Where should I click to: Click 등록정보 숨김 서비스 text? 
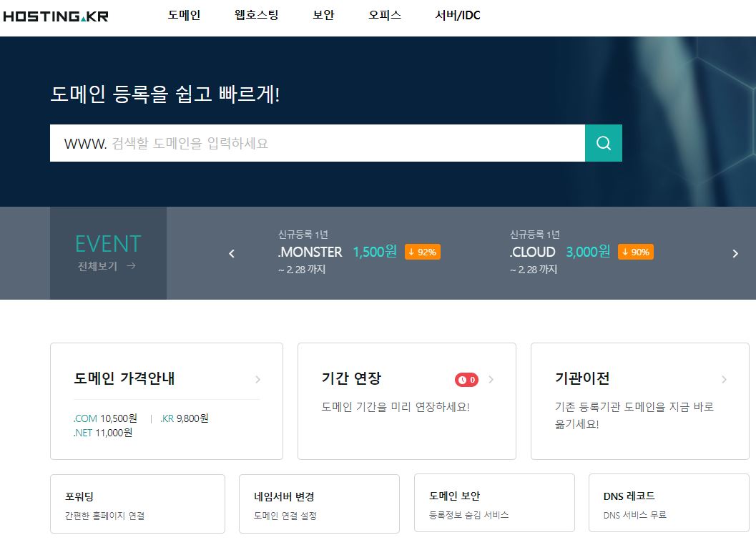(x=468, y=515)
